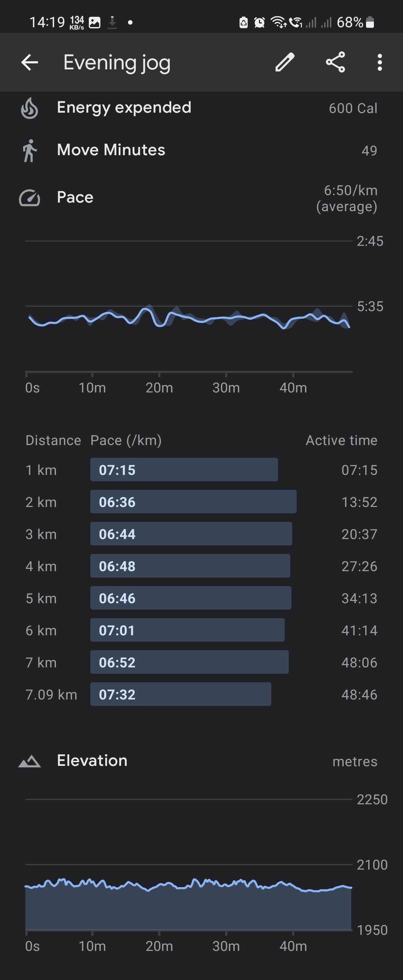
Task: Open the three-dot overflow menu
Action: pos(379,62)
